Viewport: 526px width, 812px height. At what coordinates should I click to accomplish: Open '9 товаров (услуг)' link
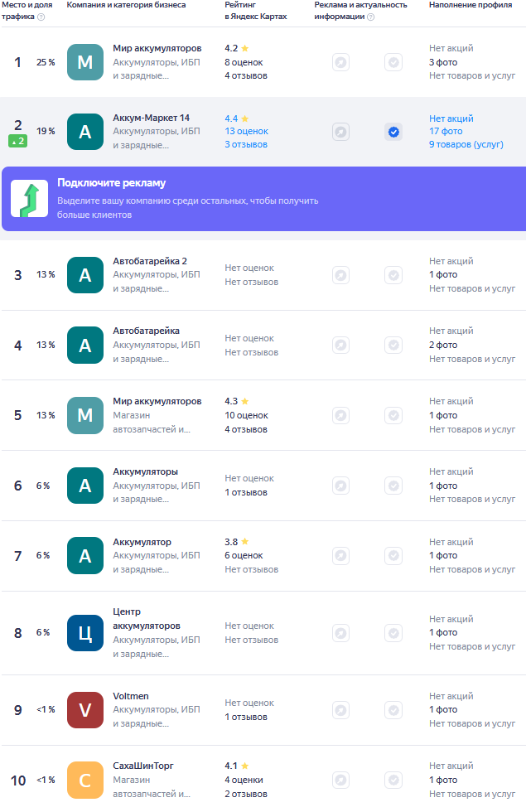point(466,144)
